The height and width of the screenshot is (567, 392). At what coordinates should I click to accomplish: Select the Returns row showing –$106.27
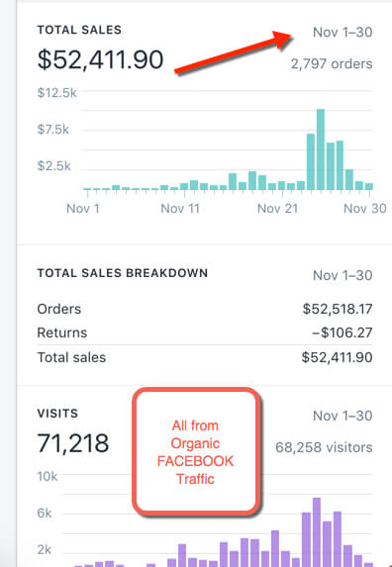coord(205,332)
